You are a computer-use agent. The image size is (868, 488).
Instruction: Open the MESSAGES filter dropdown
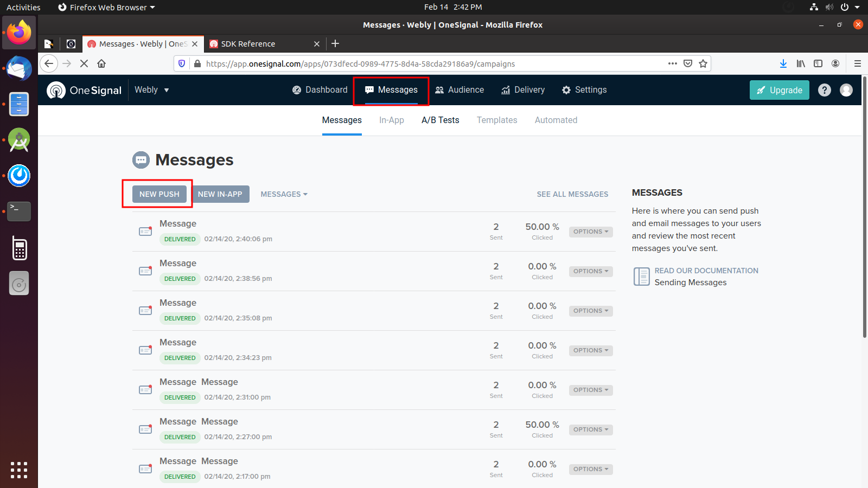(x=283, y=194)
